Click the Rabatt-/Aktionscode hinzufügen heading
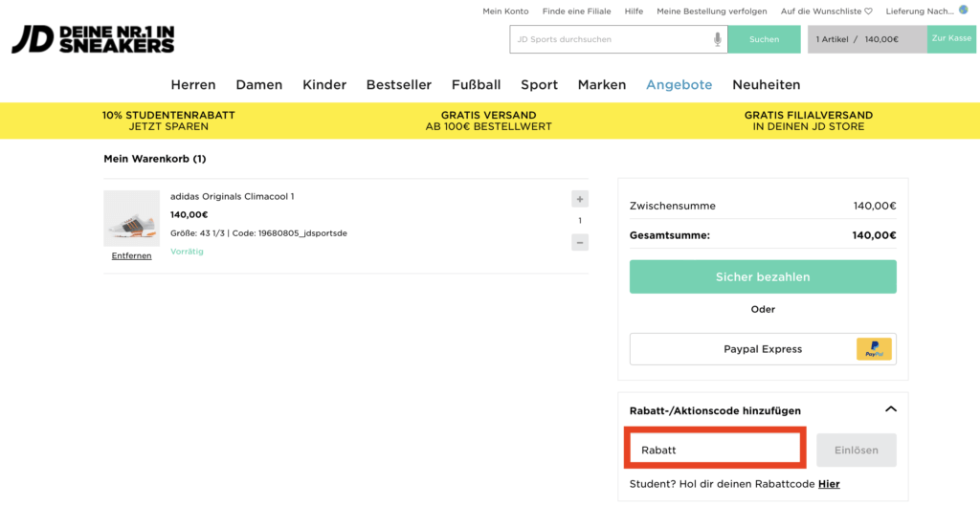 715,411
